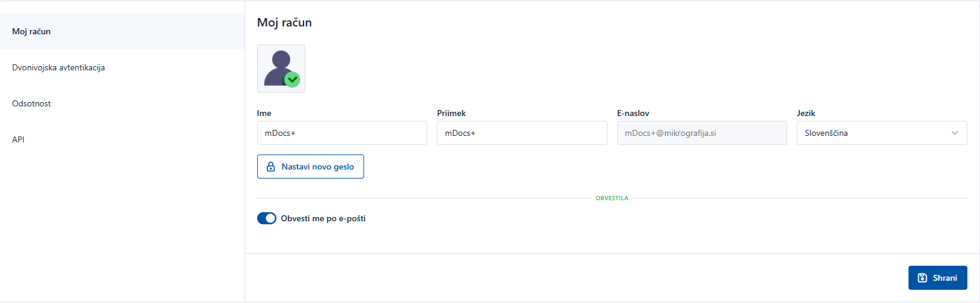Select the API sidebar item

(18, 139)
